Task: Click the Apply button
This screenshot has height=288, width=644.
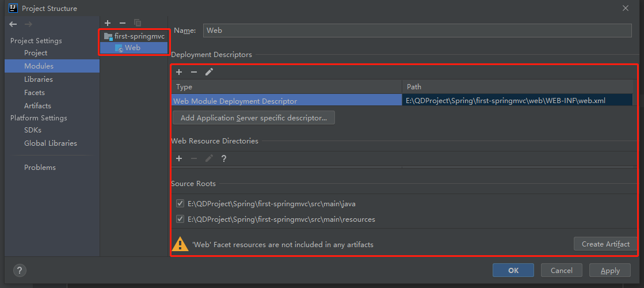Action: pyautogui.click(x=610, y=270)
